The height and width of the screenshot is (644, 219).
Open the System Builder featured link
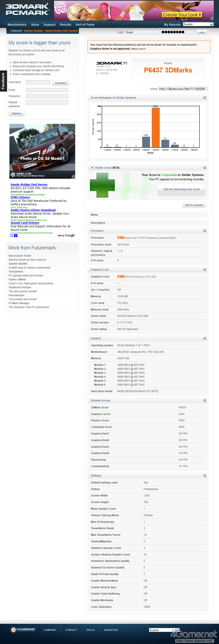coord(34,31)
